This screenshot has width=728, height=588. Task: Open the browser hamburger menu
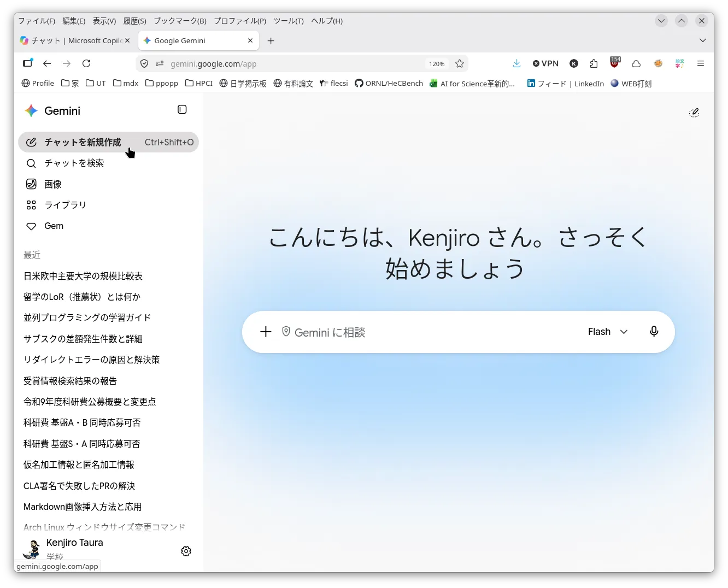(700, 63)
